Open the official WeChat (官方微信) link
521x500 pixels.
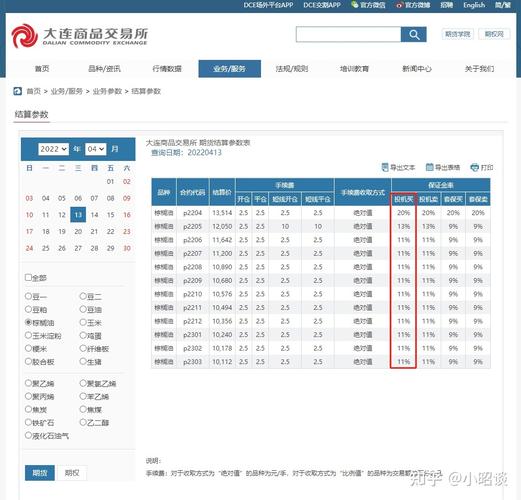pyautogui.click(x=369, y=5)
